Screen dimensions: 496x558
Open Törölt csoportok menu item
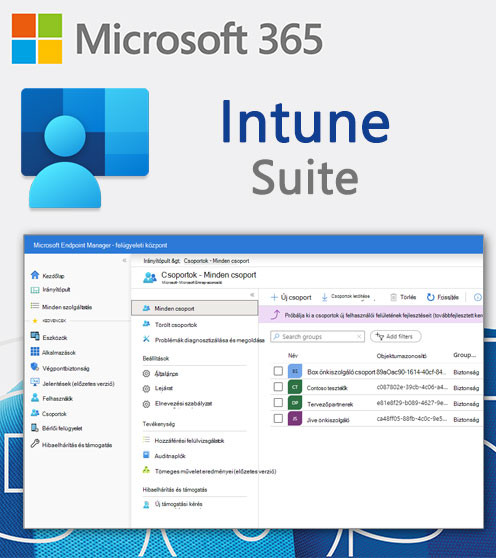[176, 325]
